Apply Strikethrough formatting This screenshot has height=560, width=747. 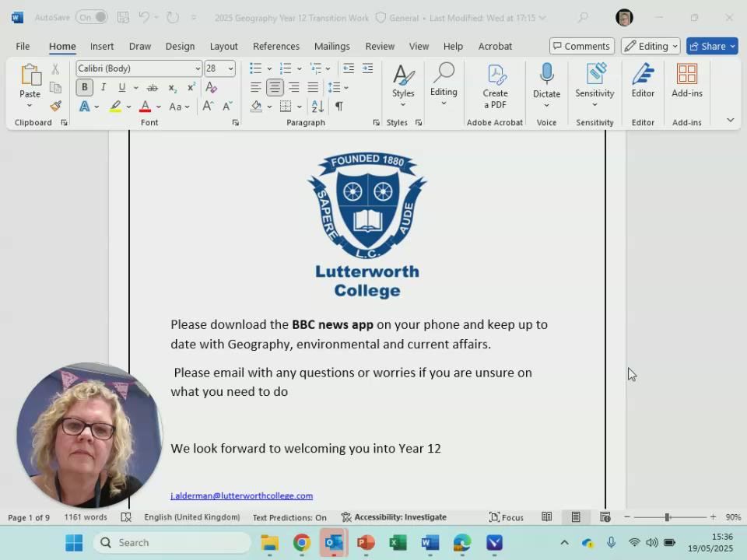(x=152, y=88)
